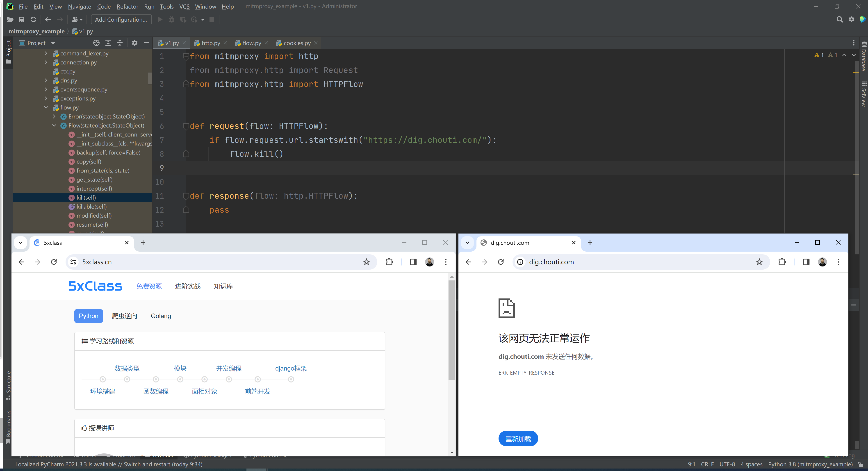
Task: Open tab search dropdown in dig.chouti.com window
Action: pos(467,243)
